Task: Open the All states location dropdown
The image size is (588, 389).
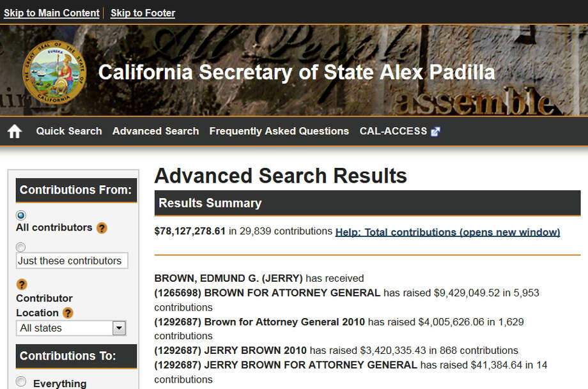Action: click(71, 328)
